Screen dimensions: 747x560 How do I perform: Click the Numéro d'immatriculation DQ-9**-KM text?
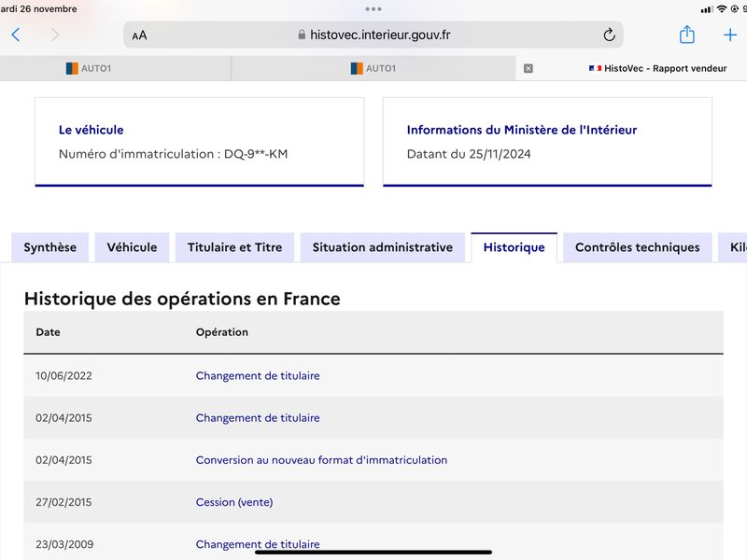tap(174, 154)
